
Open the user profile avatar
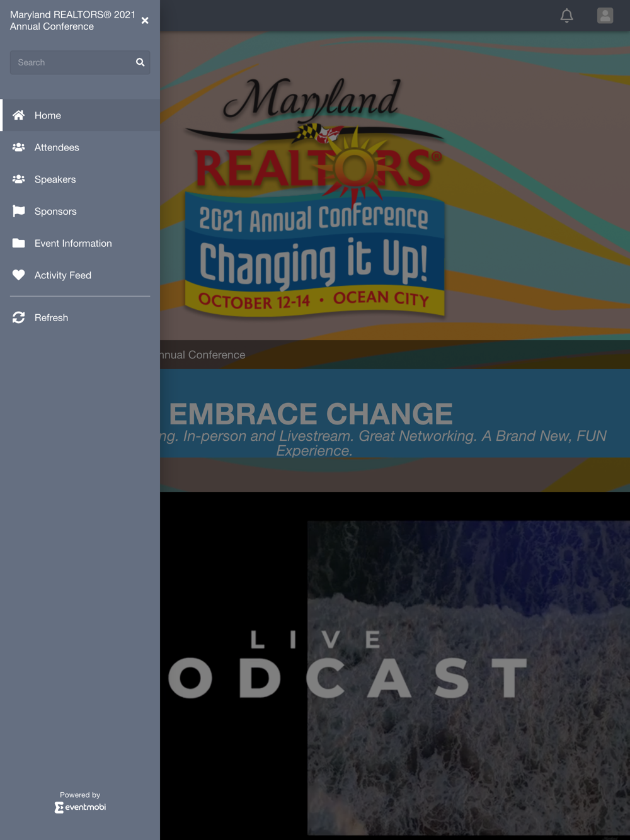tap(605, 16)
